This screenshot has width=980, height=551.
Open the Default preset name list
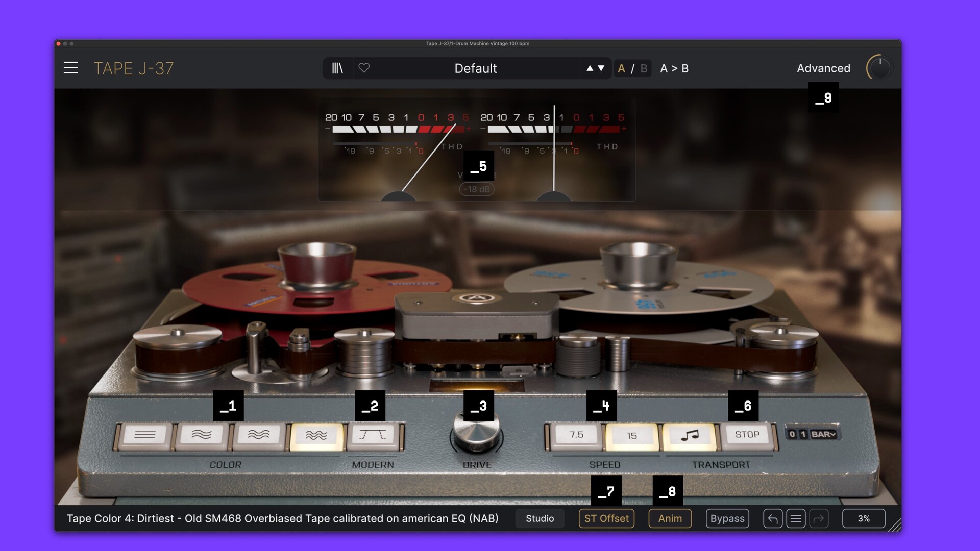[x=475, y=68]
